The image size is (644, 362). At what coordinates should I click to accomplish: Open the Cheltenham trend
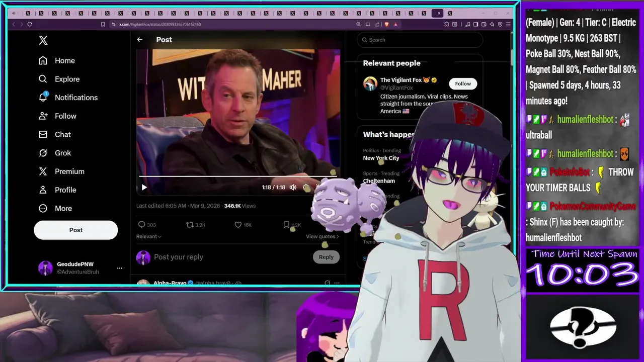(x=379, y=181)
